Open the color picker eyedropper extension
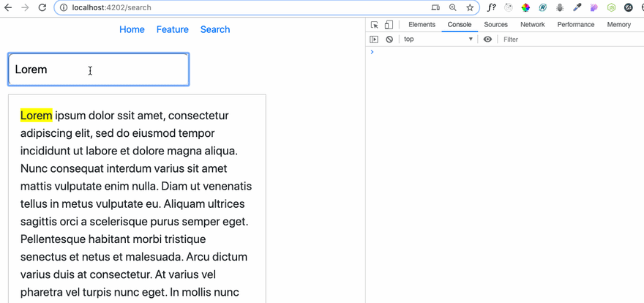Image resolution: width=644 pixels, height=303 pixels. (577, 7)
